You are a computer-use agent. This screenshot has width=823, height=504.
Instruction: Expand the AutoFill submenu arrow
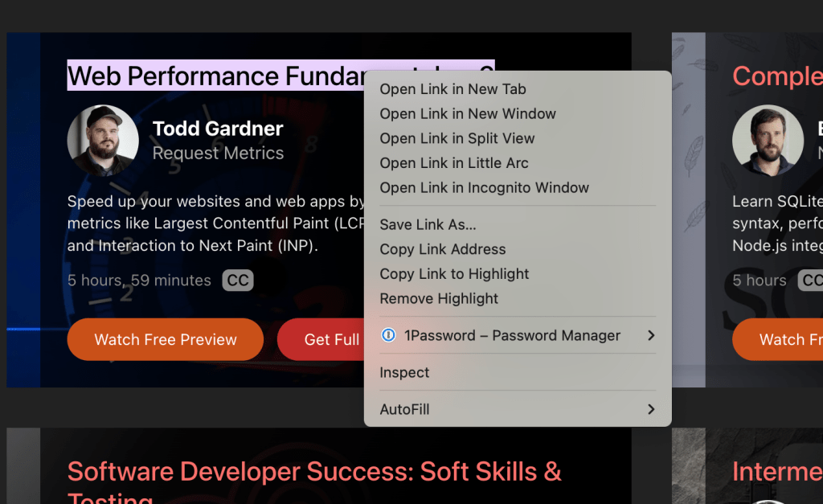651,409
